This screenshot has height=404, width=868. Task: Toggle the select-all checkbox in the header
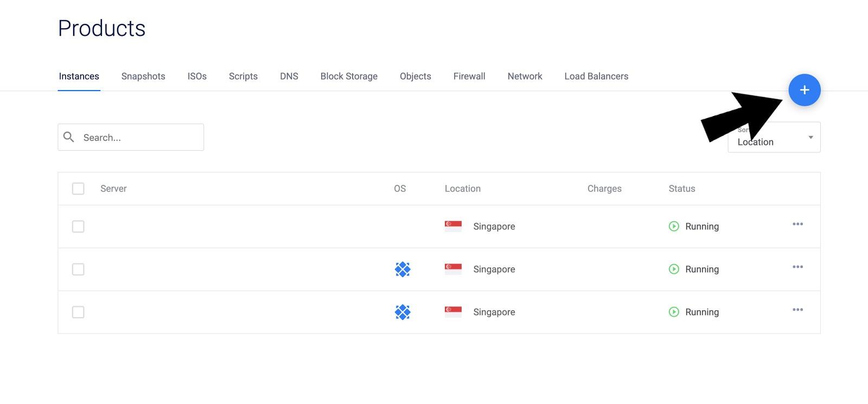coord(78,189)
